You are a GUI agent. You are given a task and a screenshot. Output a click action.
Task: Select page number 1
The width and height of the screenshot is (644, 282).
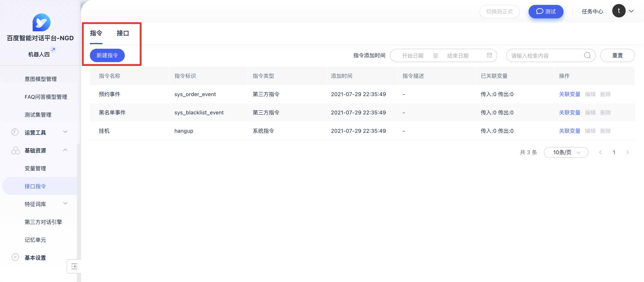pyautogui.click(x=614, y=152)
